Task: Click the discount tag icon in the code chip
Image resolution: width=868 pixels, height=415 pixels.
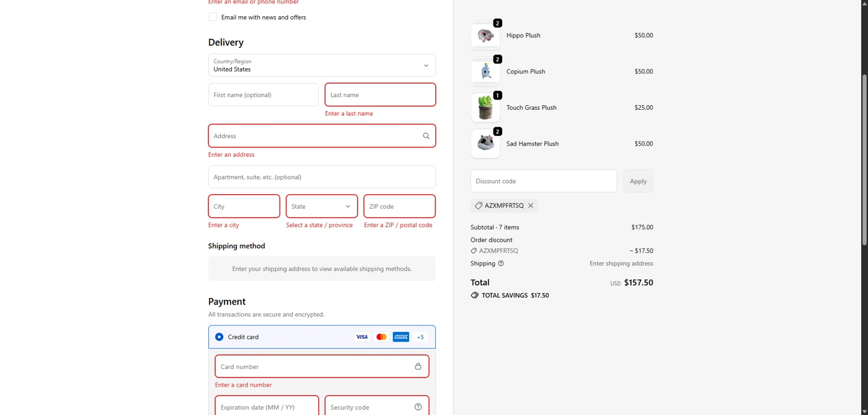Action: (x=479, y=206)
